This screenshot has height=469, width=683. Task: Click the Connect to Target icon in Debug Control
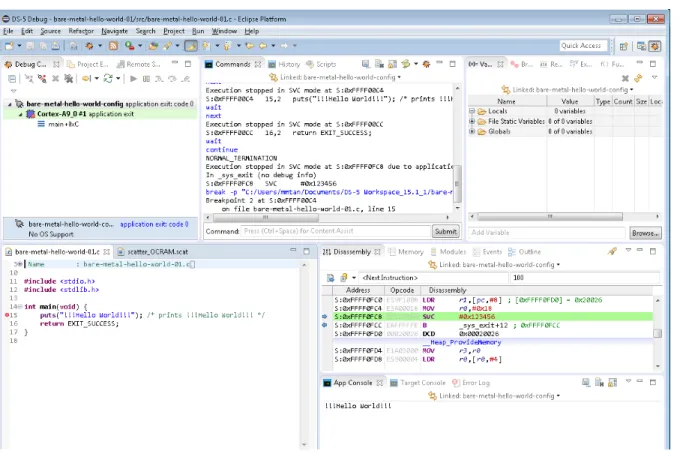[29, 79]
